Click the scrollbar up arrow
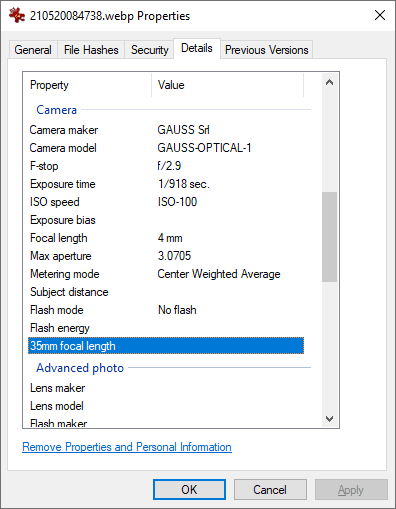The height and width of the screenshot is (509, 396). point(329,82)
